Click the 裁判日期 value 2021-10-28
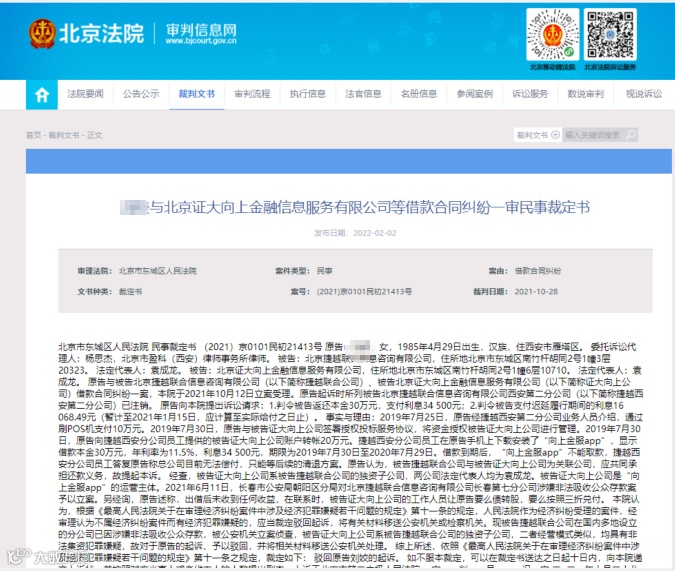Image resolution: width=675 pixels, height=571 pixels. click(536, 292)
